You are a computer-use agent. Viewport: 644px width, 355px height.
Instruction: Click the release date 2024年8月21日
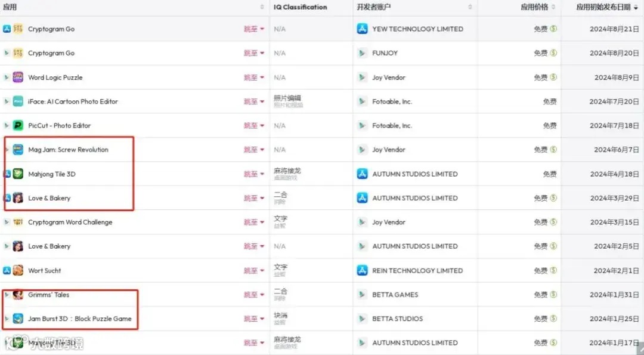pos(614,29)
